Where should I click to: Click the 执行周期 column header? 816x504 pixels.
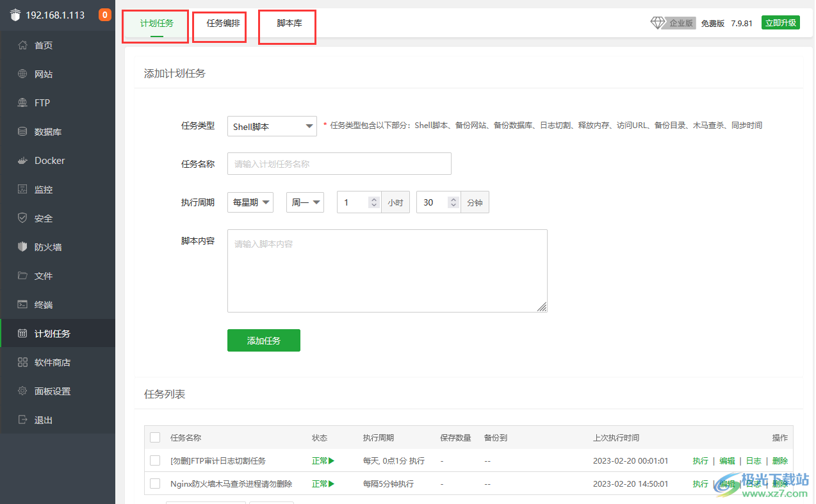pyautogui.click(x=379, y=438)
